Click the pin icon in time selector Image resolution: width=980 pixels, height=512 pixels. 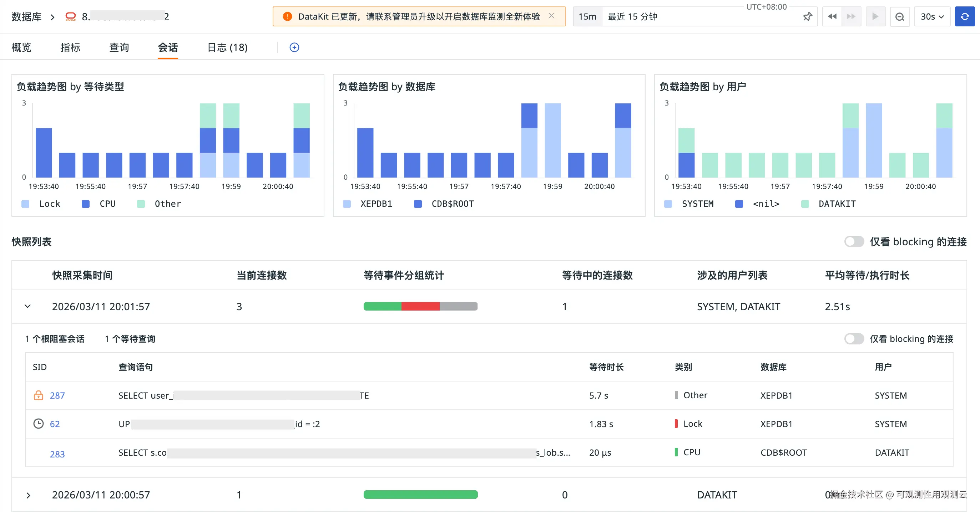click(807, 16)
